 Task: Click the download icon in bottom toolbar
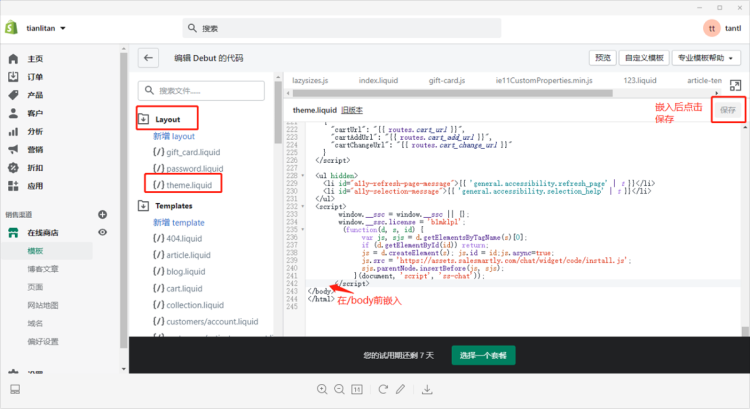point(428,389)
